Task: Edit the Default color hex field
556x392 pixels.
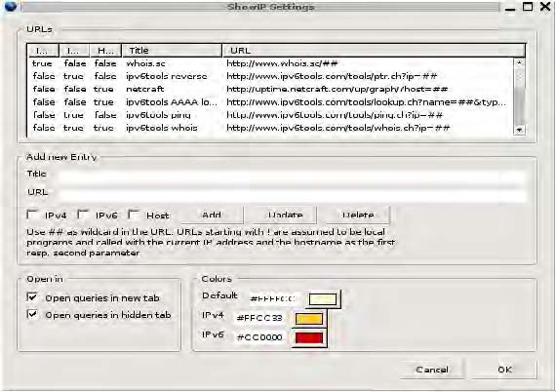Action: [275, 298]
